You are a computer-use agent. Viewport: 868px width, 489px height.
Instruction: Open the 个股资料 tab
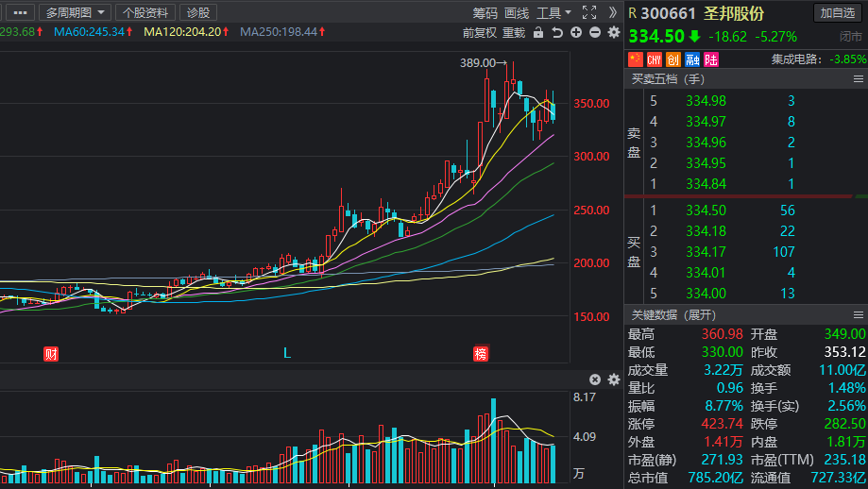(x=145, y=12)
